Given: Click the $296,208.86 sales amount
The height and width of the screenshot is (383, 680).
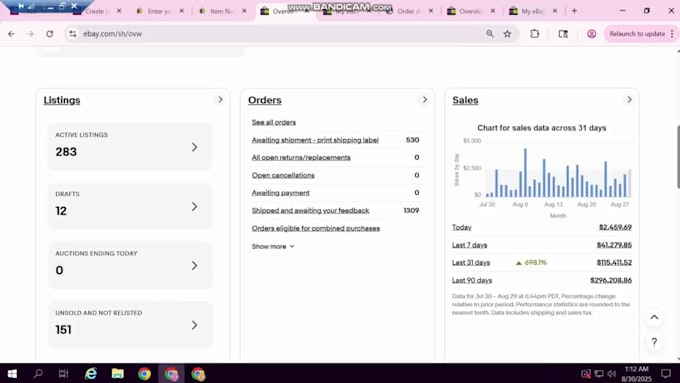Looking at the screenshot, I should 611,280.
